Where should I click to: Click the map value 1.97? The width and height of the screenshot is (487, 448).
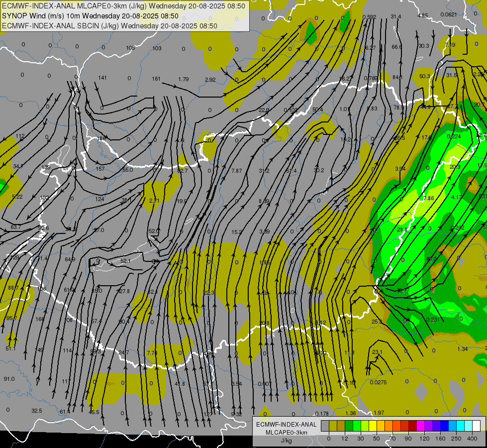pos(379,413)
